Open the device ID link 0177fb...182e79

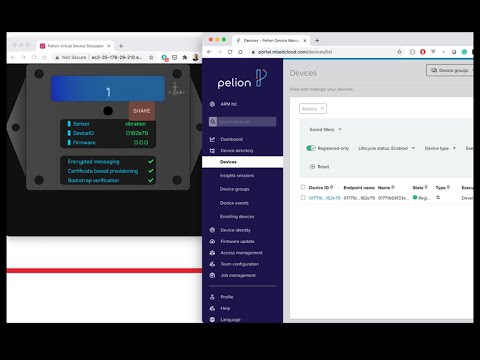[x=324, y=198]
